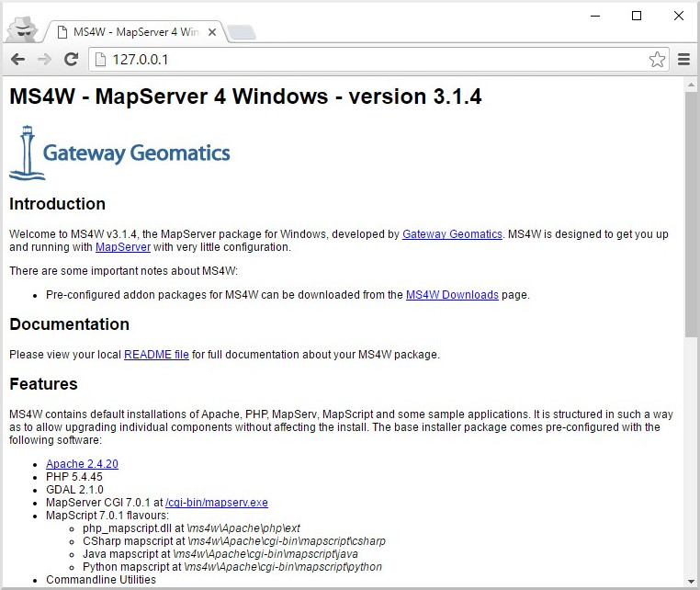Click the 'MapScript 7.0.1 flavours:' list item
The width and height of the screenshot is (700, 590).
point(107,516)
